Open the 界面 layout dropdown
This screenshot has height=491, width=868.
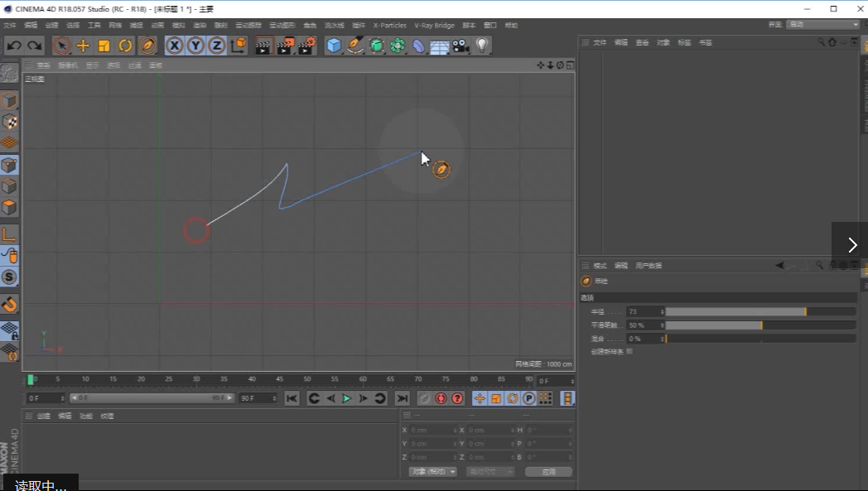coord(822,25)
